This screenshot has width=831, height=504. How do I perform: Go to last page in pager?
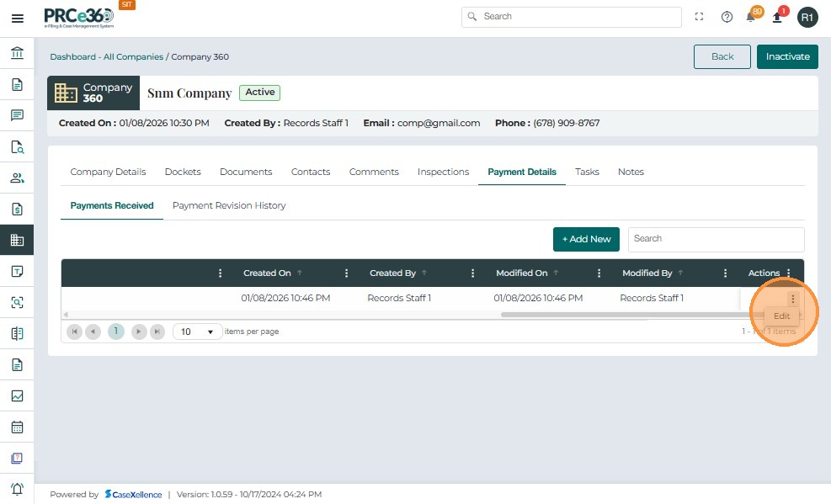[157, 332]
